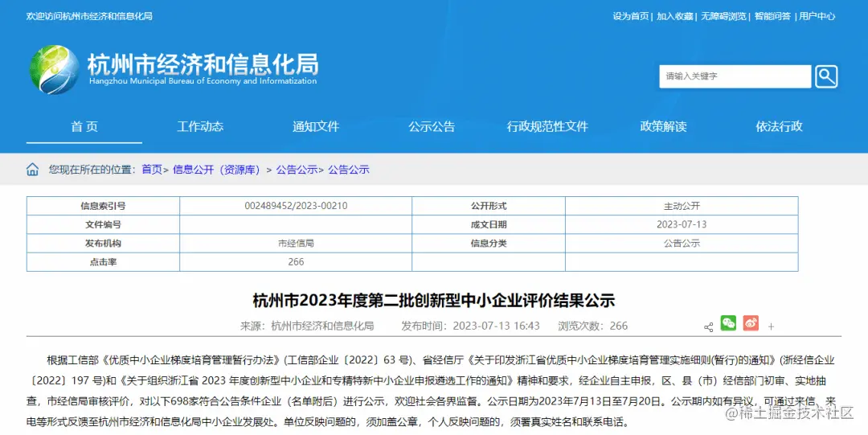The image size is (868, 435).
Task: Open the 政策解读 navigation tab
Action: click(663, 126)
